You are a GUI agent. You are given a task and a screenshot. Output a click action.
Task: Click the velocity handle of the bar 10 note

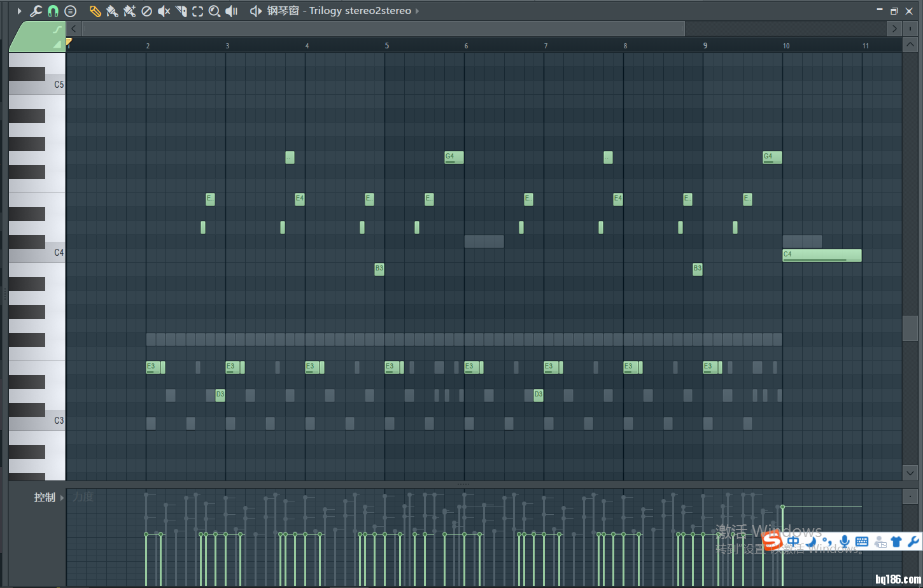(783, 507)
